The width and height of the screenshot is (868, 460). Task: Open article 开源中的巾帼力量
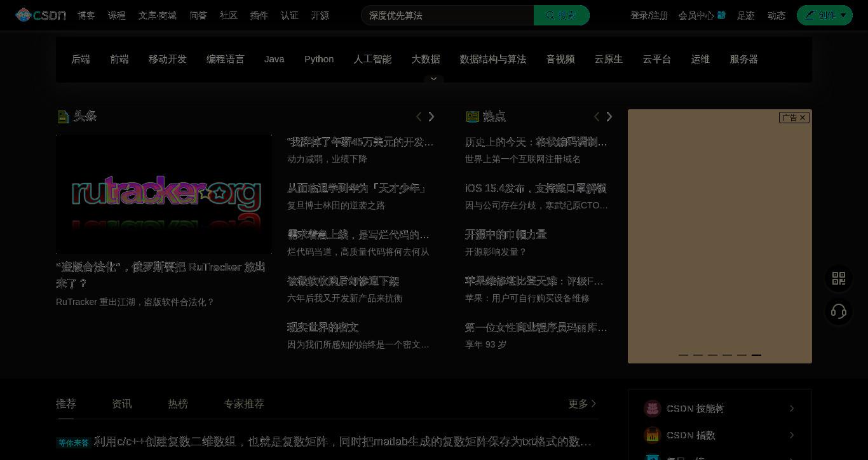[506, 234]
